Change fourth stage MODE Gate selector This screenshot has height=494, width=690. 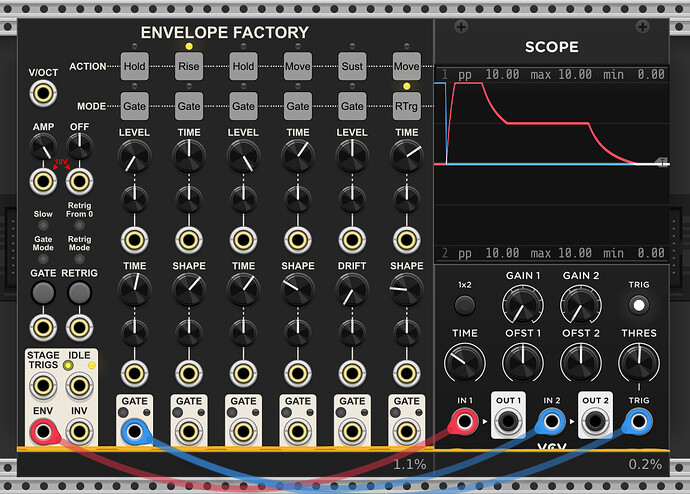point(297,106)
